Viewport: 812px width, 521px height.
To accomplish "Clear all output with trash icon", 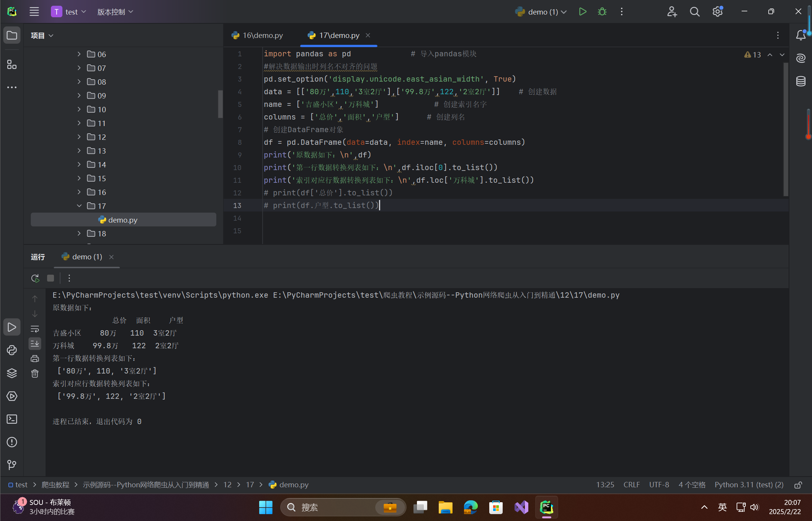I will 35,374.
